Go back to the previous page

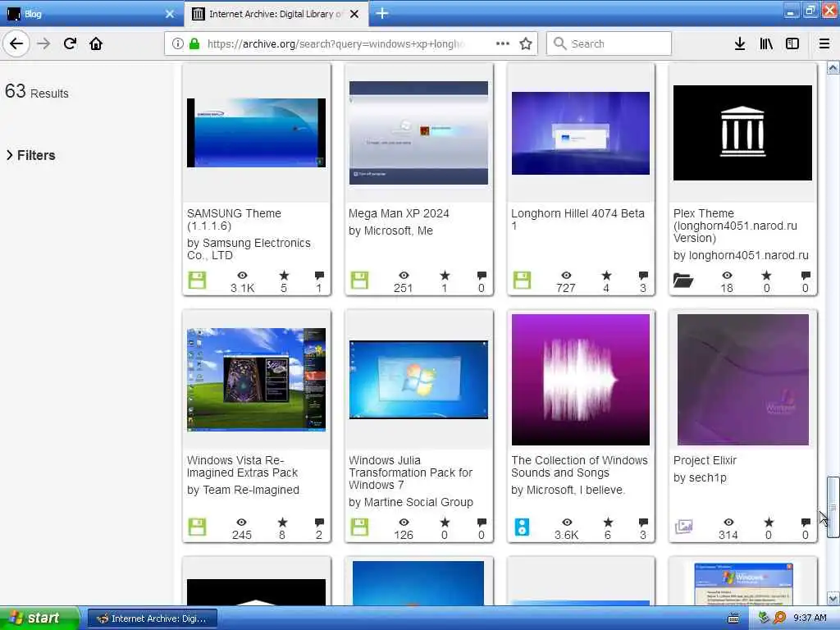pyautogui.click(x=16, y=43)
